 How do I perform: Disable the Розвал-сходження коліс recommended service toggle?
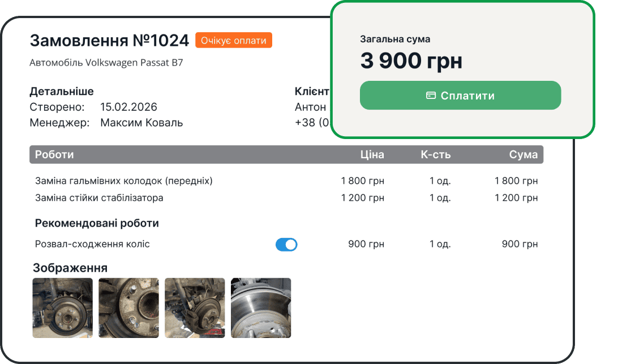286,244
